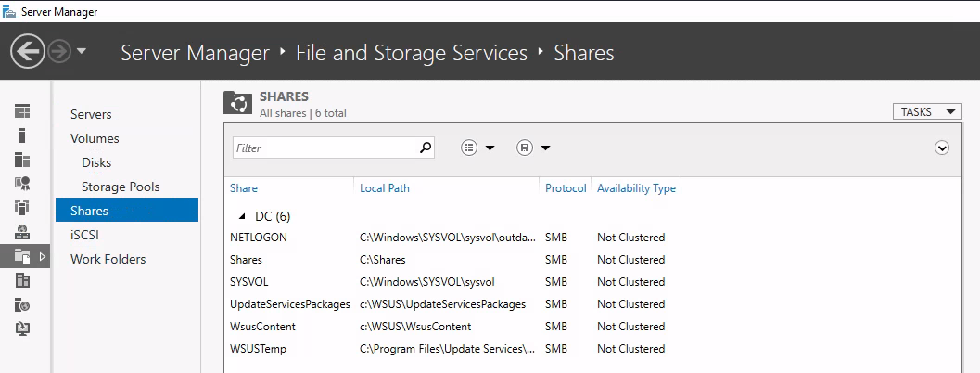Viewport: 980px width, 373px height.
Task: Sort by the Share column header
Action: click(244, 187)
